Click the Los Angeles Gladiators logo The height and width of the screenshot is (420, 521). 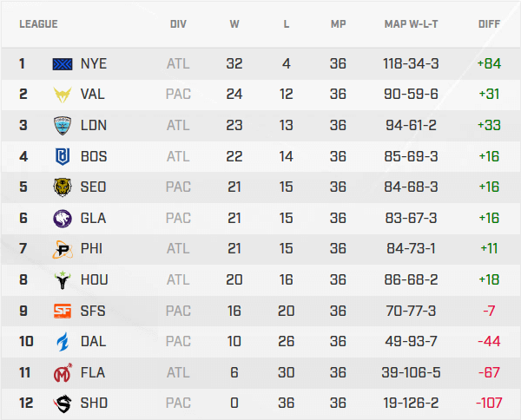coord(63,218)
